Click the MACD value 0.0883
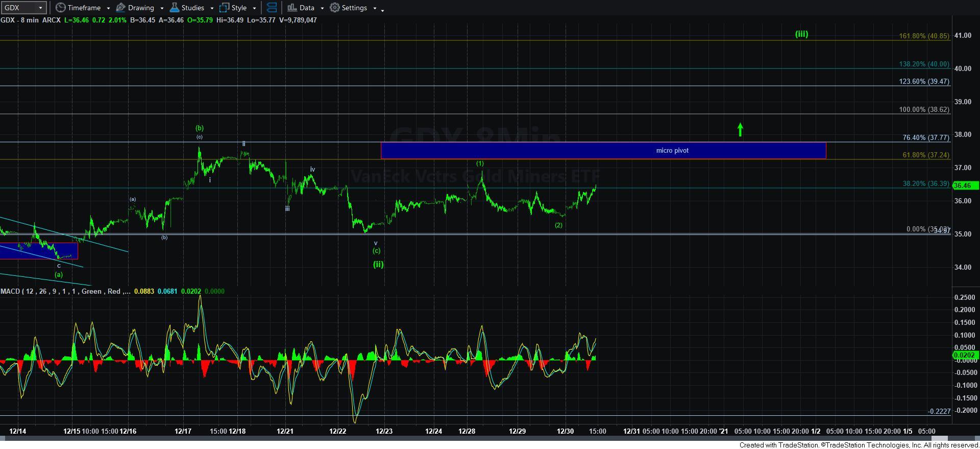The height and width of the screenshot is (449, 980). (x=143, y=291)
